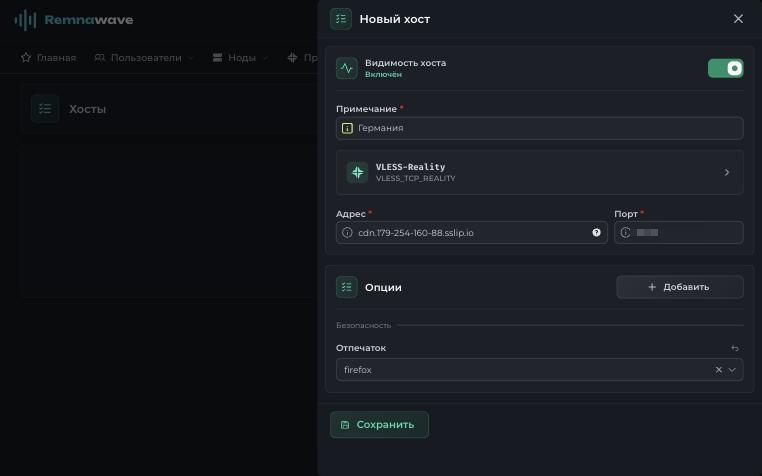The height and width of the screenshot is (476, 762).
Task: Click the users icon beside Пользователи
Action: [x=100, y=58]
